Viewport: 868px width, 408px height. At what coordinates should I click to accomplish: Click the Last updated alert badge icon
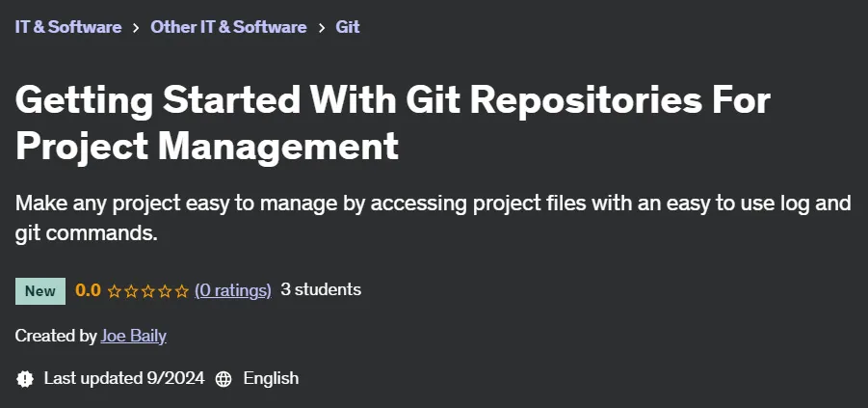coord(25,379)
